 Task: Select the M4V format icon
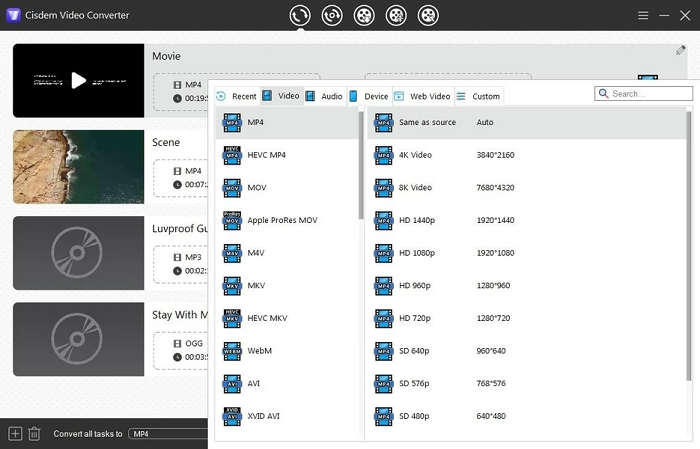pos(232,253)
